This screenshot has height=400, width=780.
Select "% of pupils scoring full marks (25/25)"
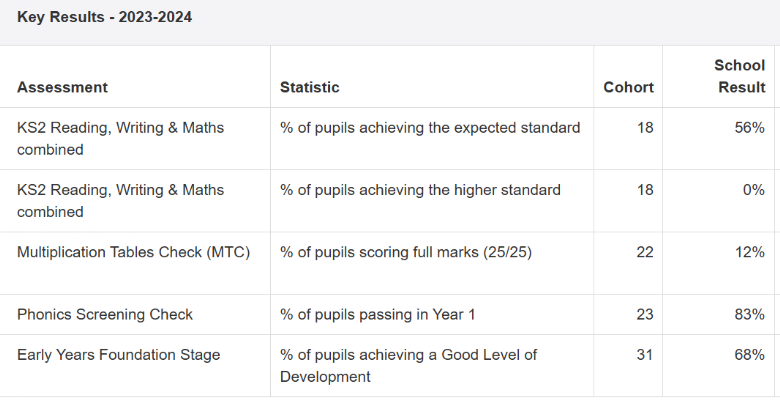tap(406, 252)
